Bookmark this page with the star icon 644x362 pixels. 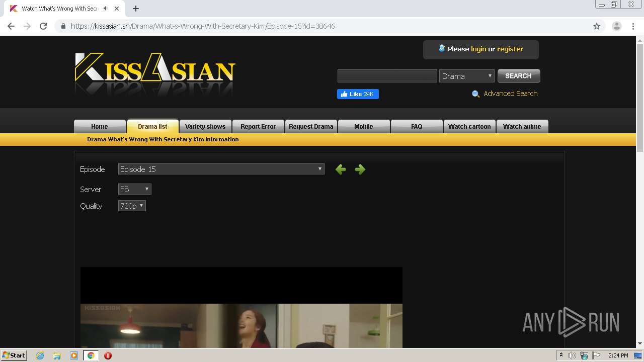[x=597, y=26]
